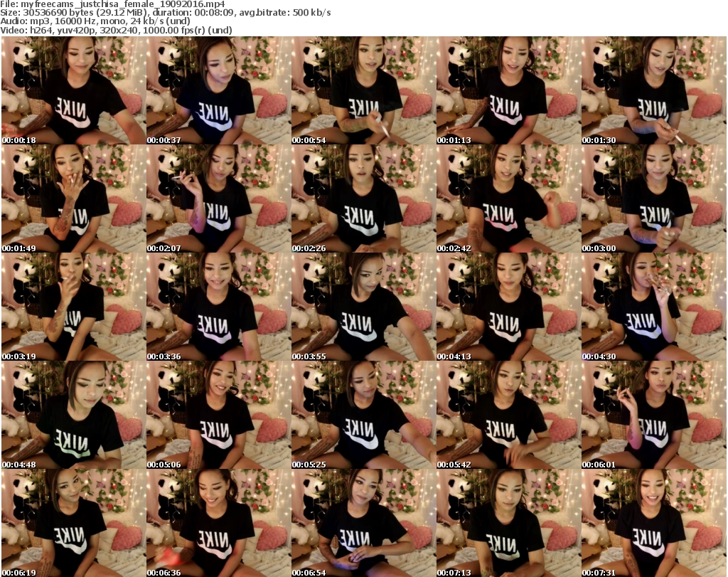Select the thumbnail at 00:02:26

pos(363,198)
